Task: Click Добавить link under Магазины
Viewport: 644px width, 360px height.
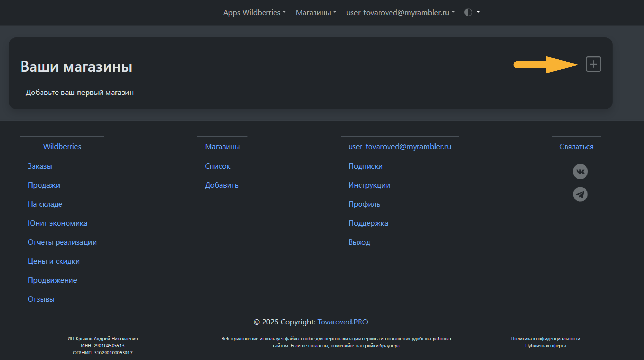Action: (222, 185)
